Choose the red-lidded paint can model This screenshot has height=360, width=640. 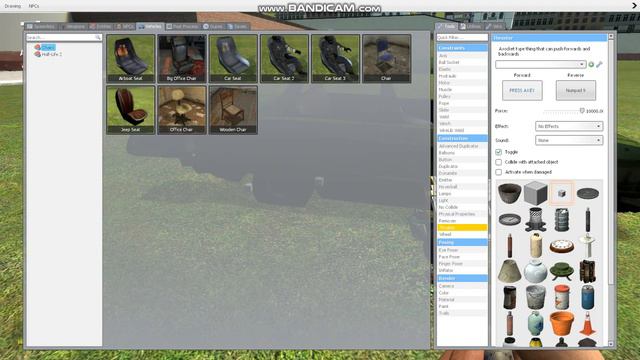click(x=562, y=298)
